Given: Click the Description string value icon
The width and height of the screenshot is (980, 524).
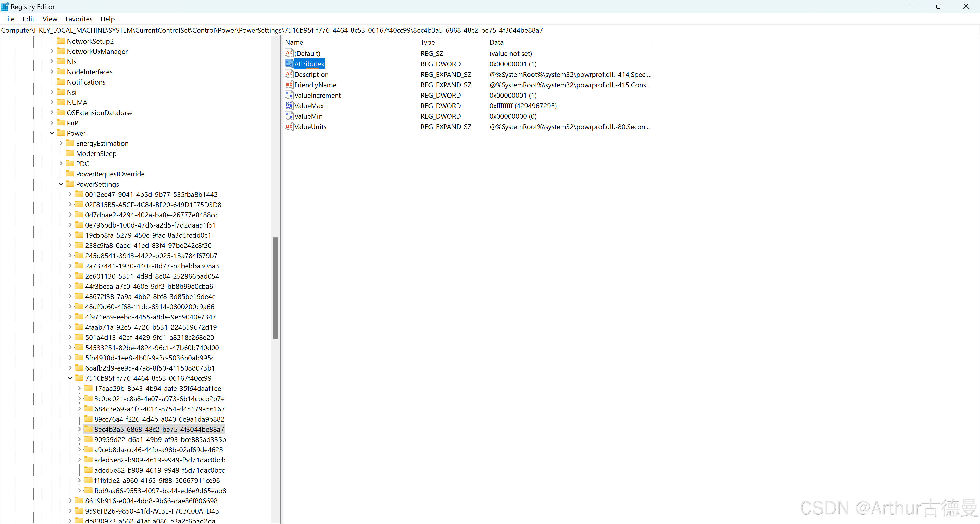Looking at the screenshot, I should 289,74.
